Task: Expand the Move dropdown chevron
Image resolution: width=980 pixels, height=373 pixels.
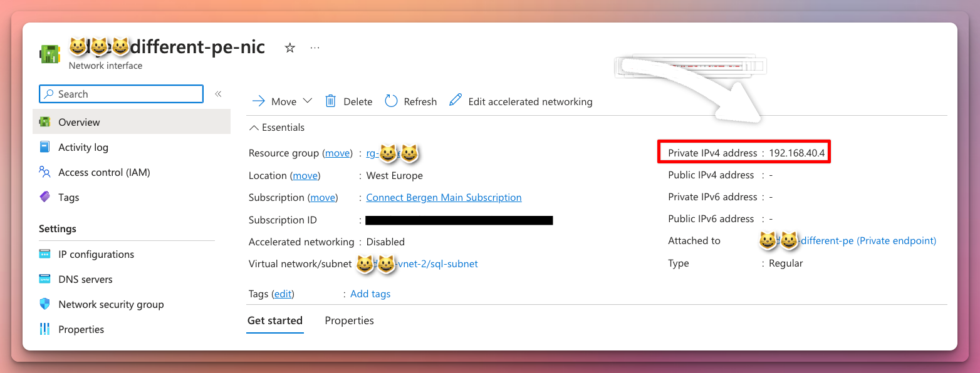Action: point(307,101)
